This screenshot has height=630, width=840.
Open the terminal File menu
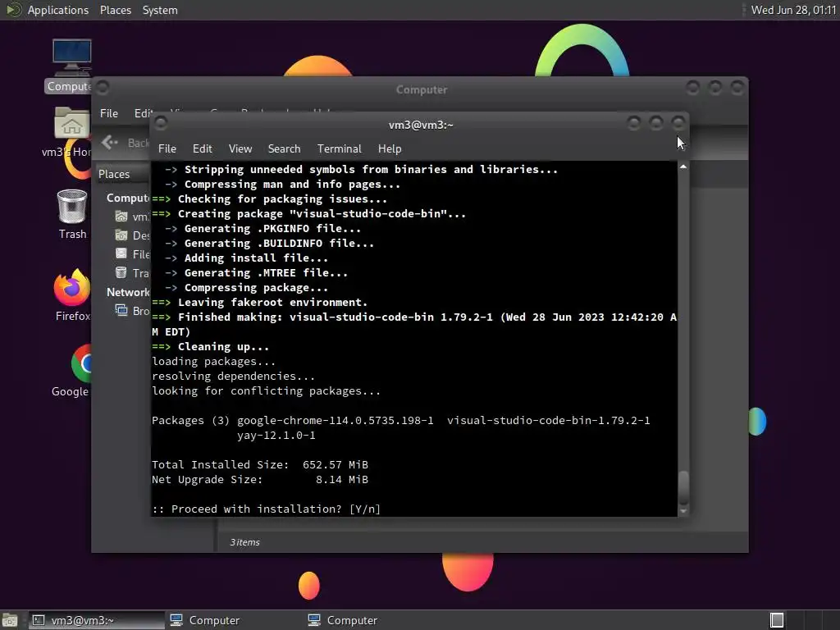click(167, 148)
